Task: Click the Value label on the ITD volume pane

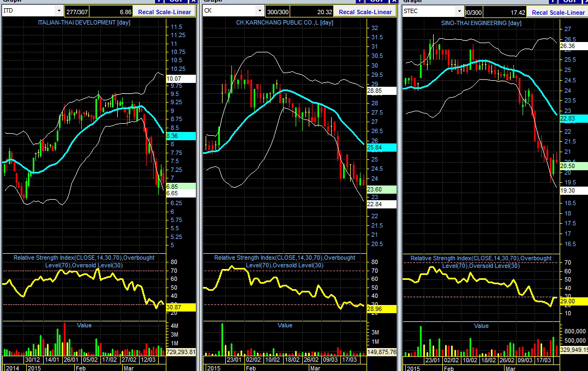Action: tap(84, 325)
